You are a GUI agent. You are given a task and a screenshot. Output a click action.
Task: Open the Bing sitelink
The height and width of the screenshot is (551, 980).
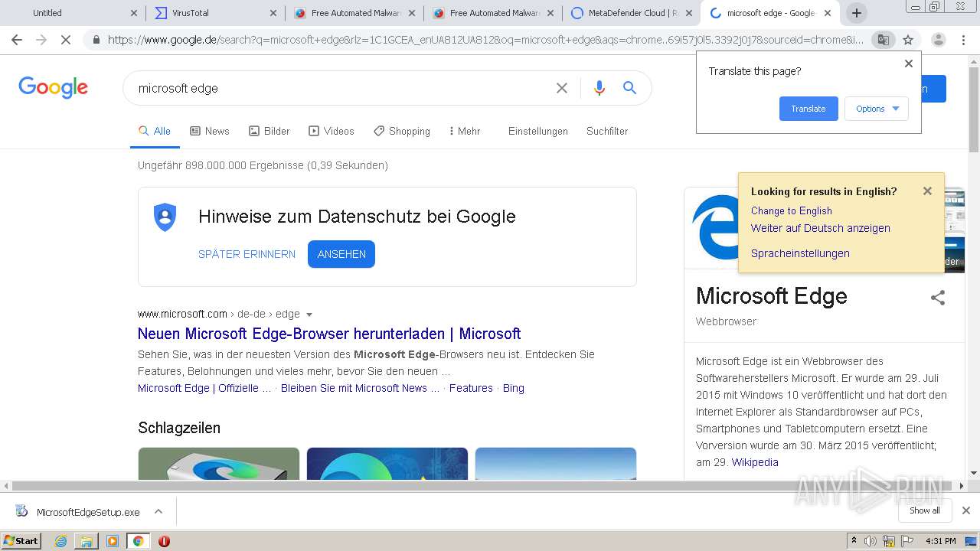point(514,388)
